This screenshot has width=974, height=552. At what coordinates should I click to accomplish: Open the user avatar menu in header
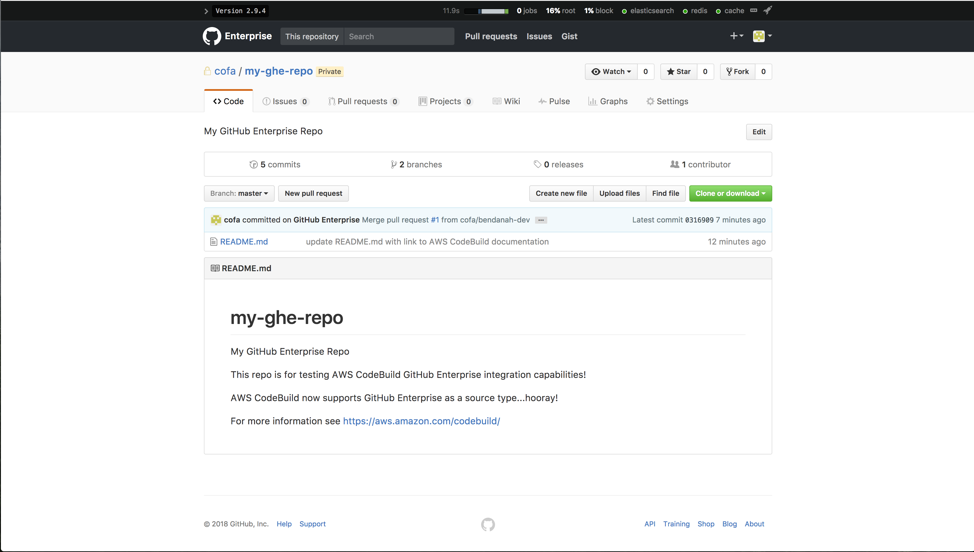tap(761, 36)
